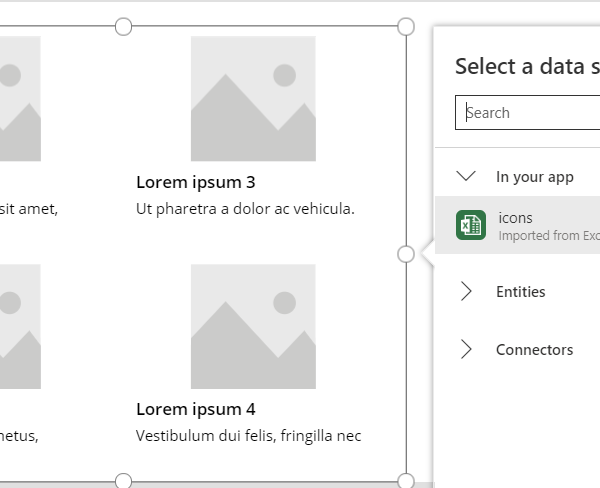
Task: Click the In your app heading
Action: click(535, 177)
